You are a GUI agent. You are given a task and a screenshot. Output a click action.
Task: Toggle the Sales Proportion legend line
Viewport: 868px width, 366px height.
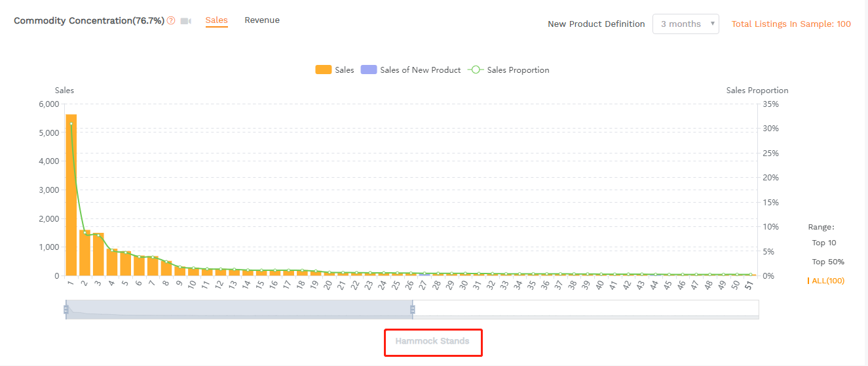point(509,70)
